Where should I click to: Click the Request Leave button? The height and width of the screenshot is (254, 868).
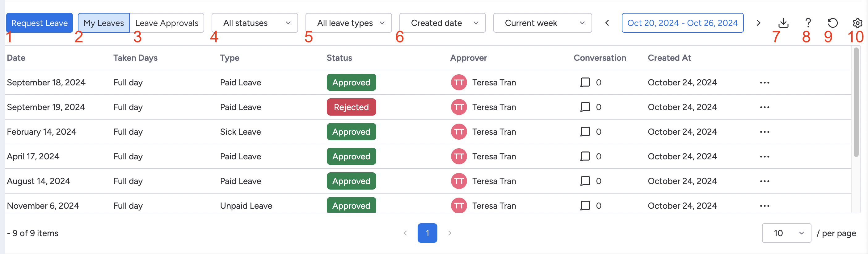[x=40, y=23]
